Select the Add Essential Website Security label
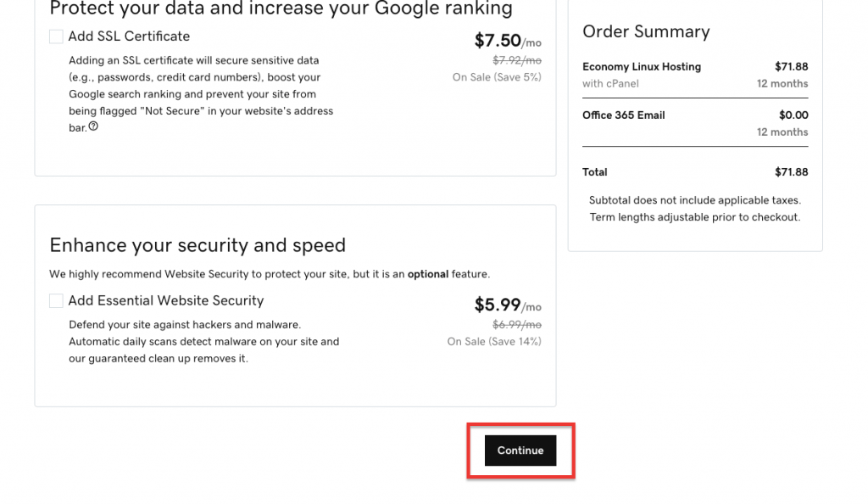 (166, 300)
